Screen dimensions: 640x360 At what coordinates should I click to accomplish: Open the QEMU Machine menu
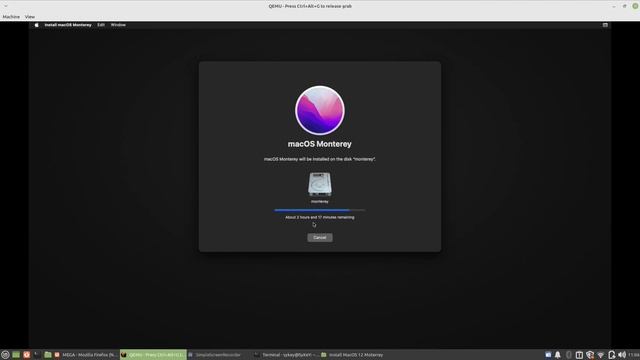click(11, 17)
